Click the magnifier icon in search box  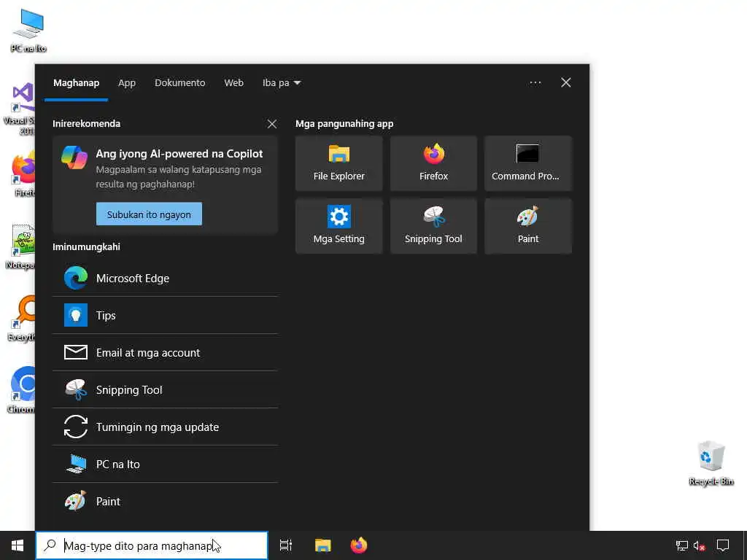tap(50, 545)
